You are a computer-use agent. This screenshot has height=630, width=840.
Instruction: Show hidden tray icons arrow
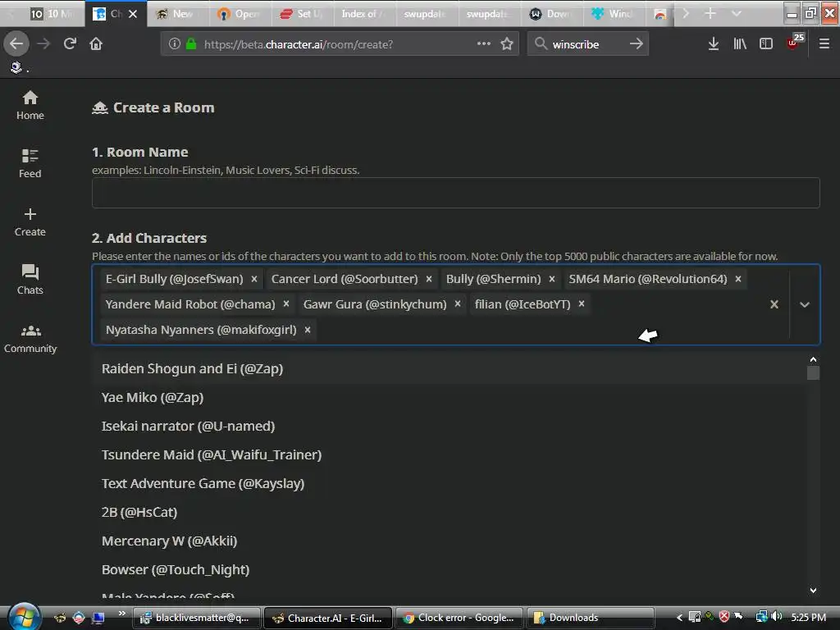[678, 618]
